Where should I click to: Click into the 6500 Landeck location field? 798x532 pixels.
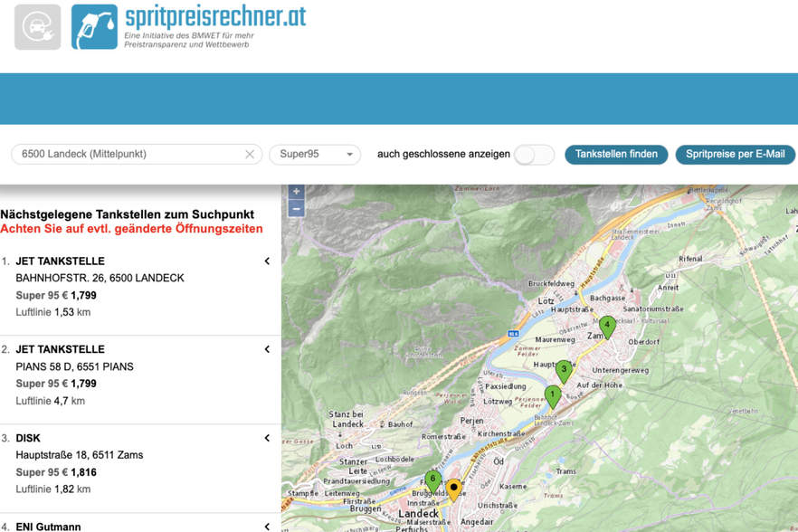[x=129, y=154]
